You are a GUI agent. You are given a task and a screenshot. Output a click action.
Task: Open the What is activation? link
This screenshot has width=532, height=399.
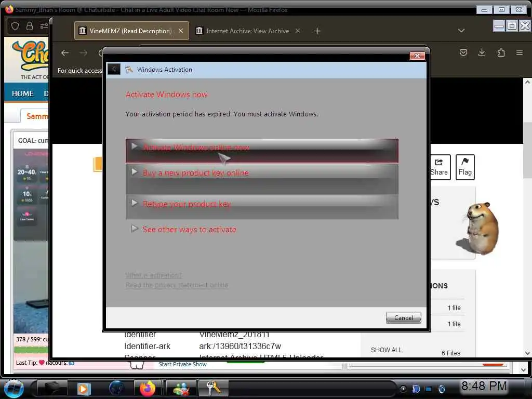tap(153, 275)
